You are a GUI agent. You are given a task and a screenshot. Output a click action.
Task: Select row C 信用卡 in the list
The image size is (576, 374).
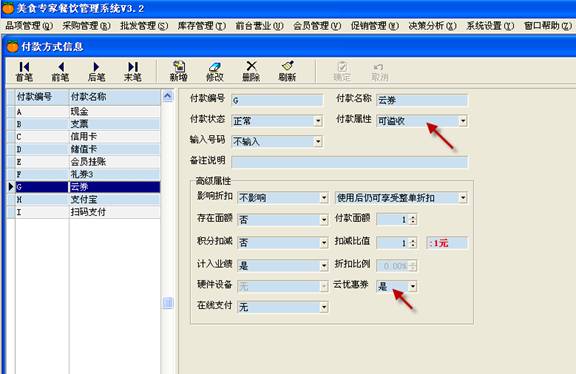pyautogui.click(x=87, y=137)
